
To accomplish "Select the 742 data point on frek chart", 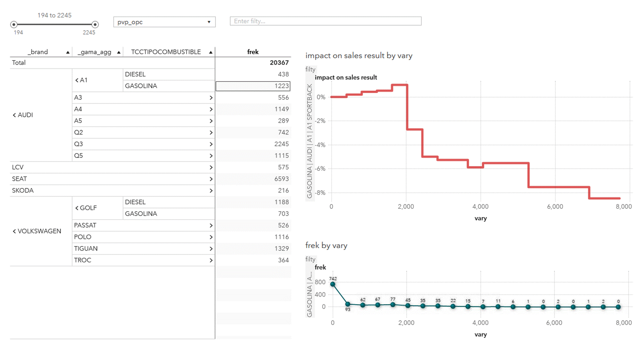I will click(333, 284).
